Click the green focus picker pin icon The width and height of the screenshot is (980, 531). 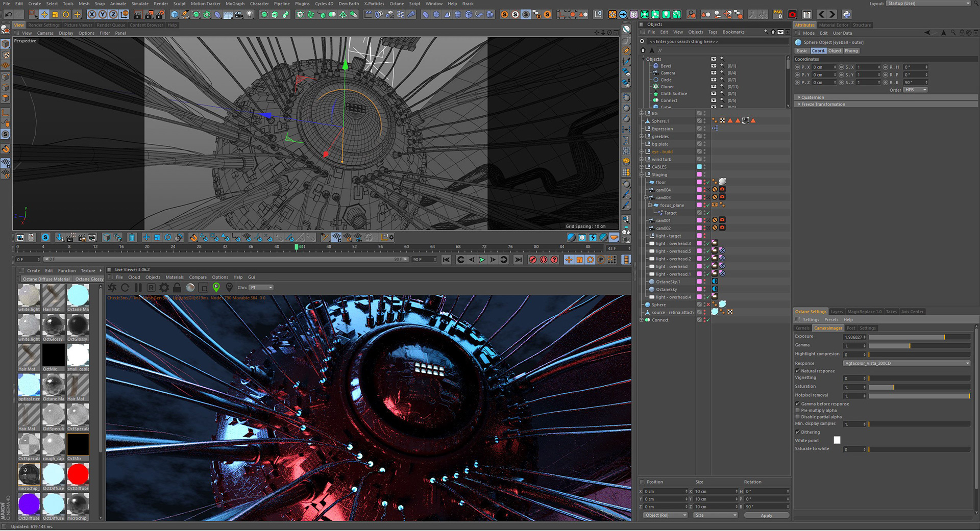216,288
